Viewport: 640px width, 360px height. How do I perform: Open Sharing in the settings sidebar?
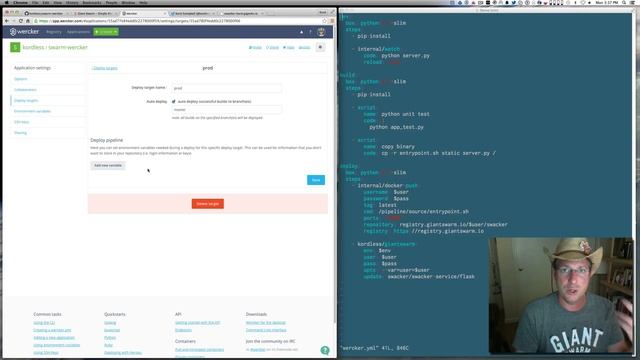coord(20,133)
